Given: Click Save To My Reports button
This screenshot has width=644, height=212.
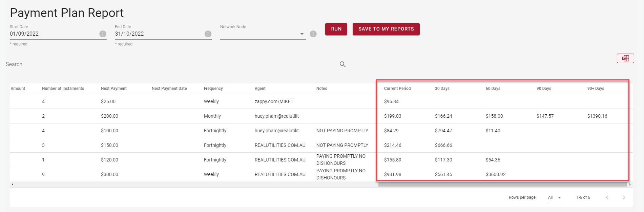Looking at the screenshot, I should pos(386,29).
